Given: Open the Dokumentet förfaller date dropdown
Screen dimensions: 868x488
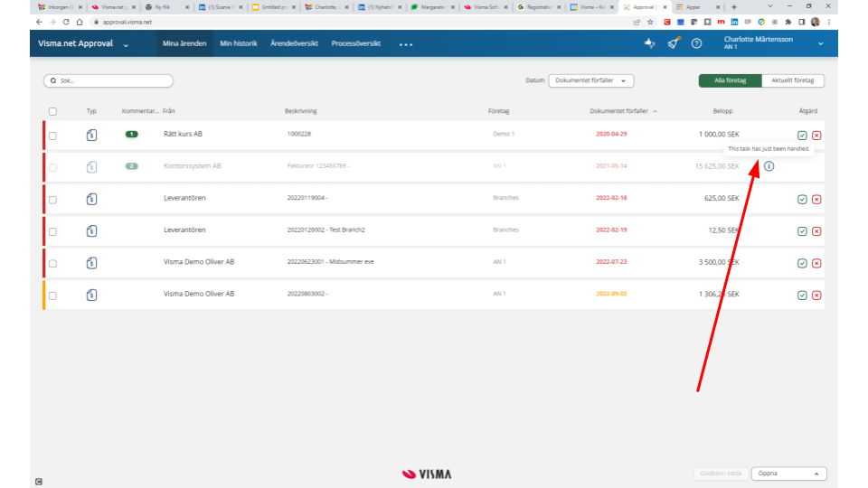Looking at the screenshot, I should click(590, 80).
